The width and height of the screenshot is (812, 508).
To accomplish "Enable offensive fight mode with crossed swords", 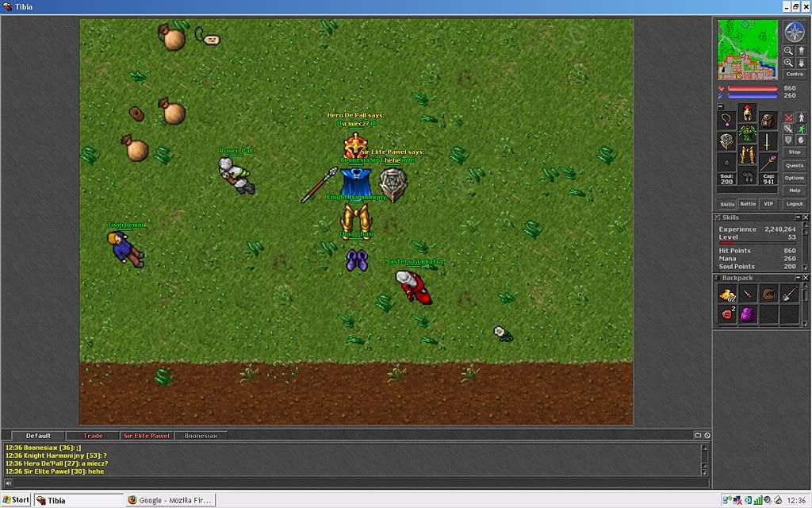I will [x=788, y=118].
